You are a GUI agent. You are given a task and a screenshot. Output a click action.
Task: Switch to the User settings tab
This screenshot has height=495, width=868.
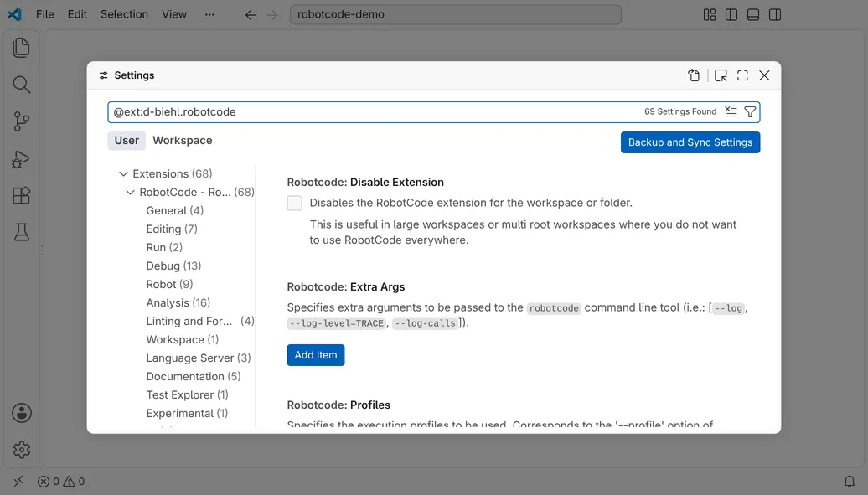tap(127, 141)
